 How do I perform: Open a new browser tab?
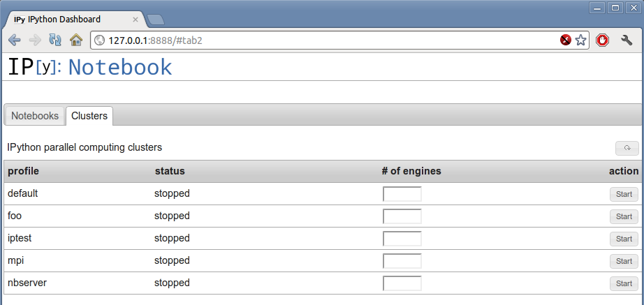[x=156, y=20]
